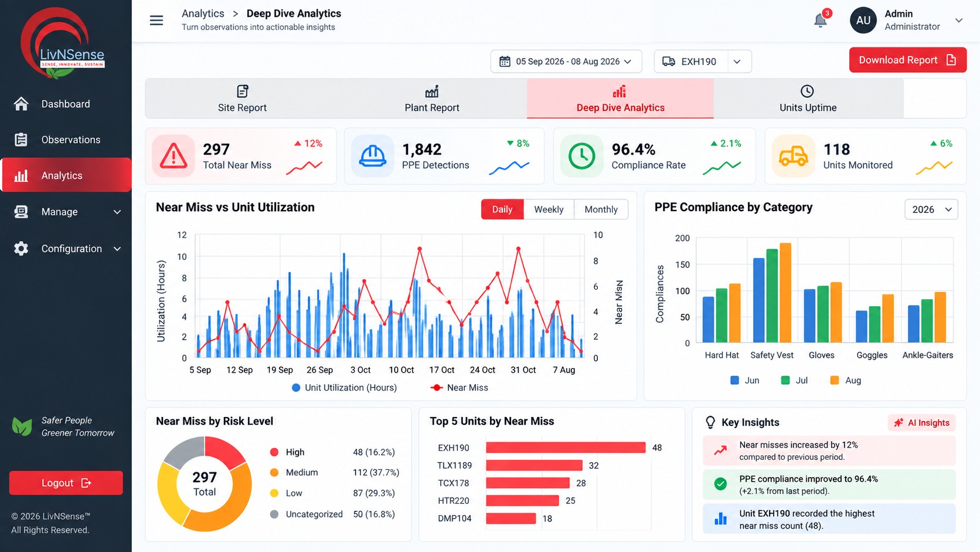Click the AU user avatar
The height and width of the screenshot is (552, 980).
coord(863,21)
